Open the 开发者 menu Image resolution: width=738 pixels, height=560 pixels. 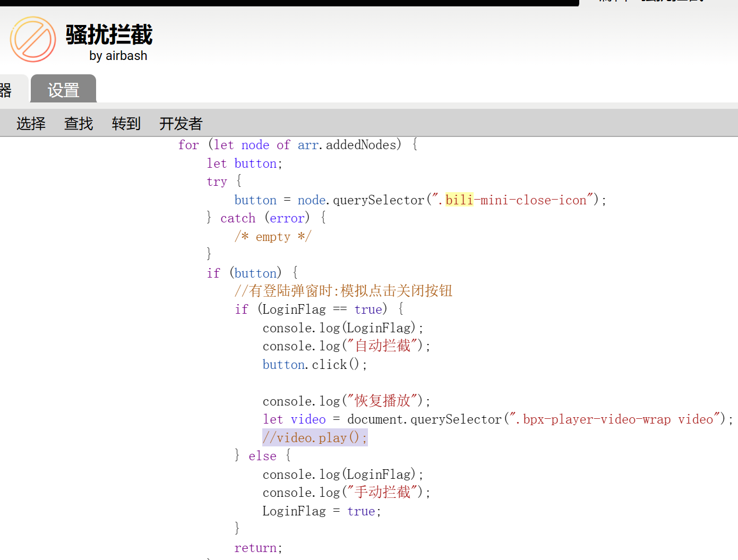pyautogui.click(x=181, y=124)
